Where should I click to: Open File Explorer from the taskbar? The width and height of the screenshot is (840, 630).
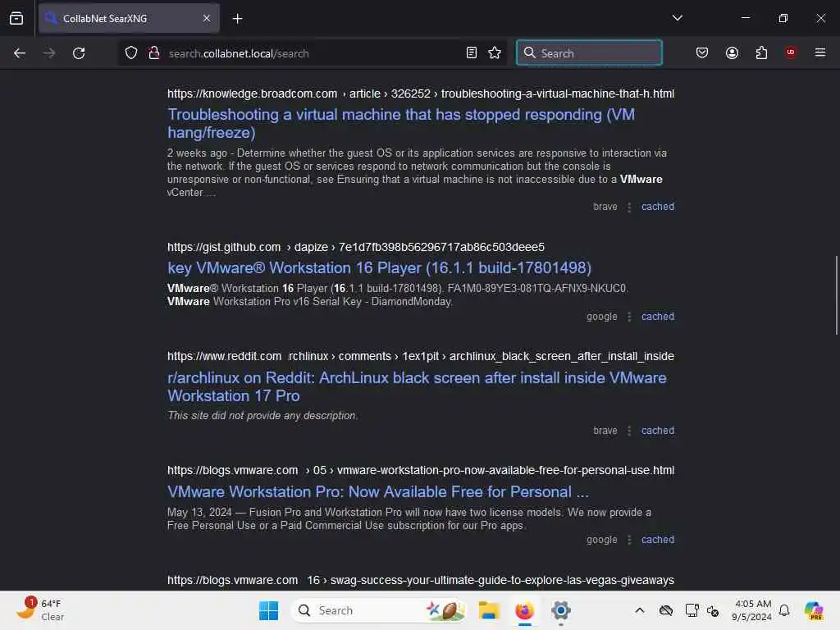coord(489,610)
